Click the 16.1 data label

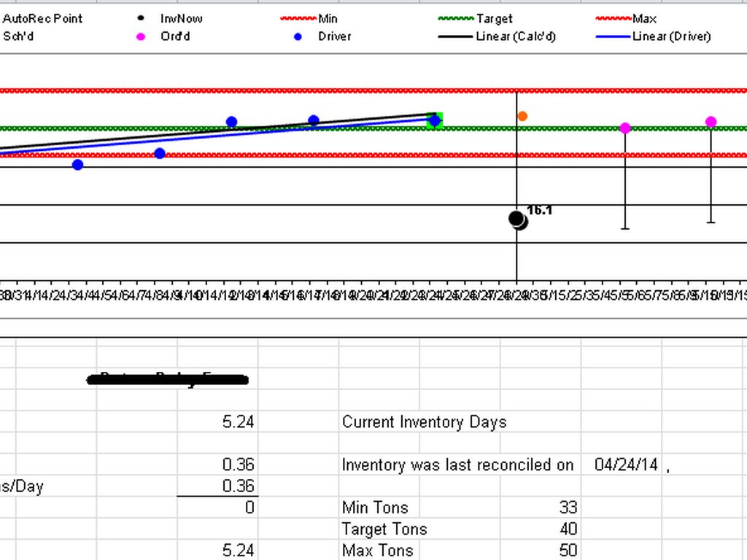click(x=540, y=210)
